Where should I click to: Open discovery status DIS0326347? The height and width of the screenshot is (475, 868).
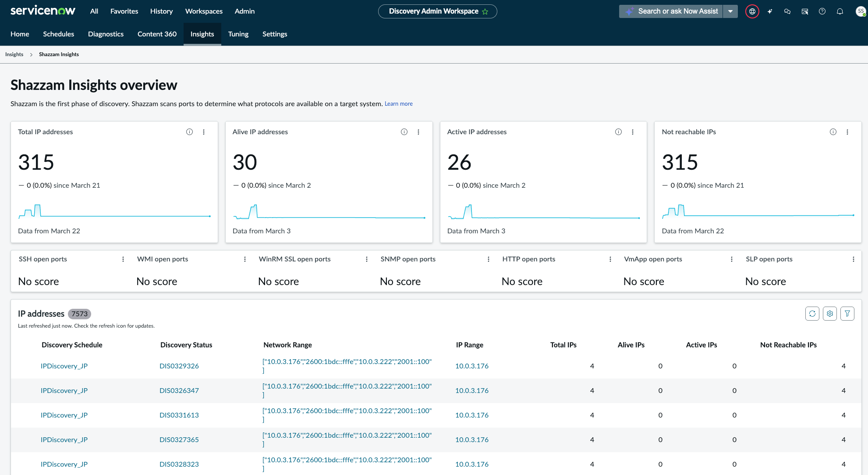click(x=179, y=391)
